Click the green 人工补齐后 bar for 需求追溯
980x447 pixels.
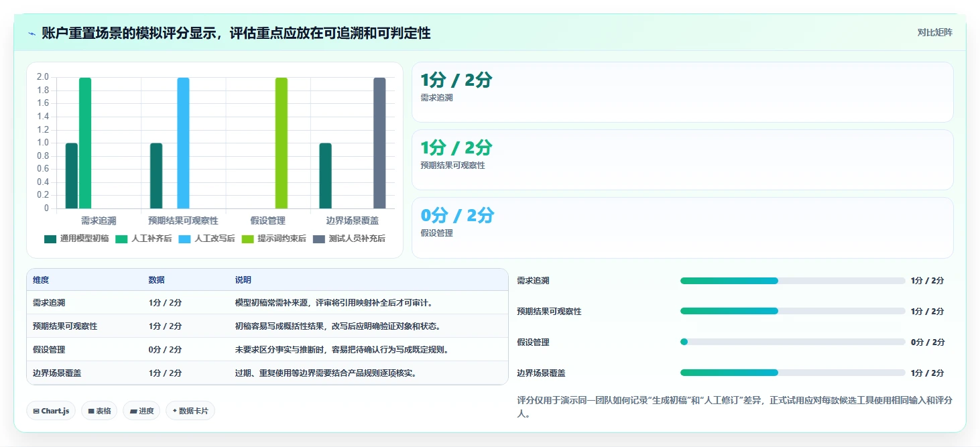click(85, 143)
